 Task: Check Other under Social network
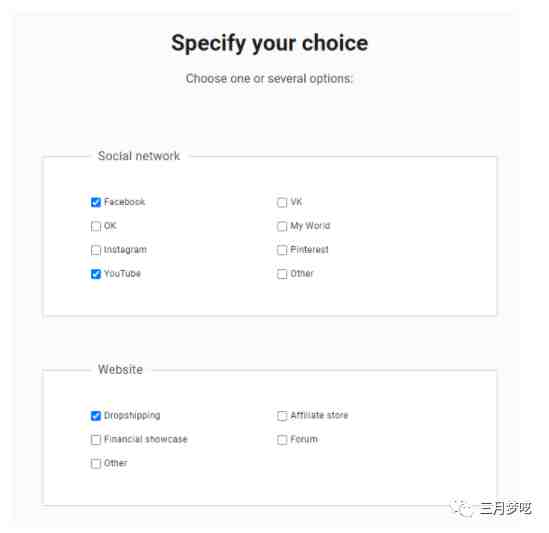coord(282,274)
